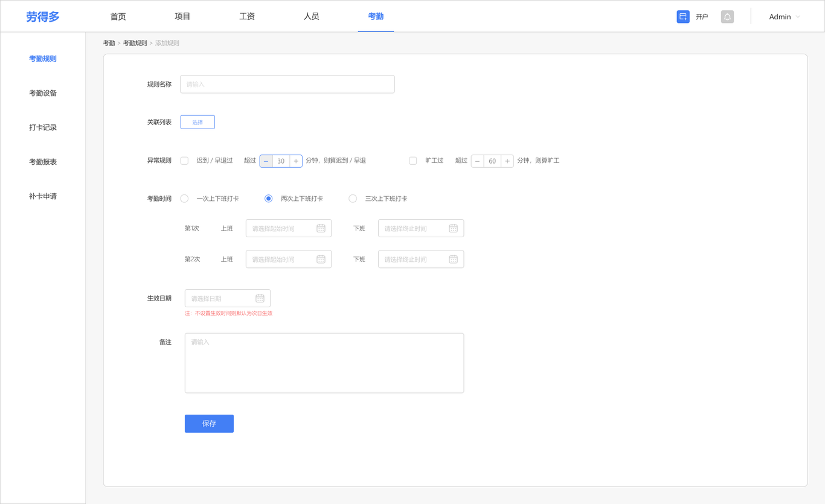Click the 生效日期 date field
Viewport: 825px width, 504px height.
point(228,298)
